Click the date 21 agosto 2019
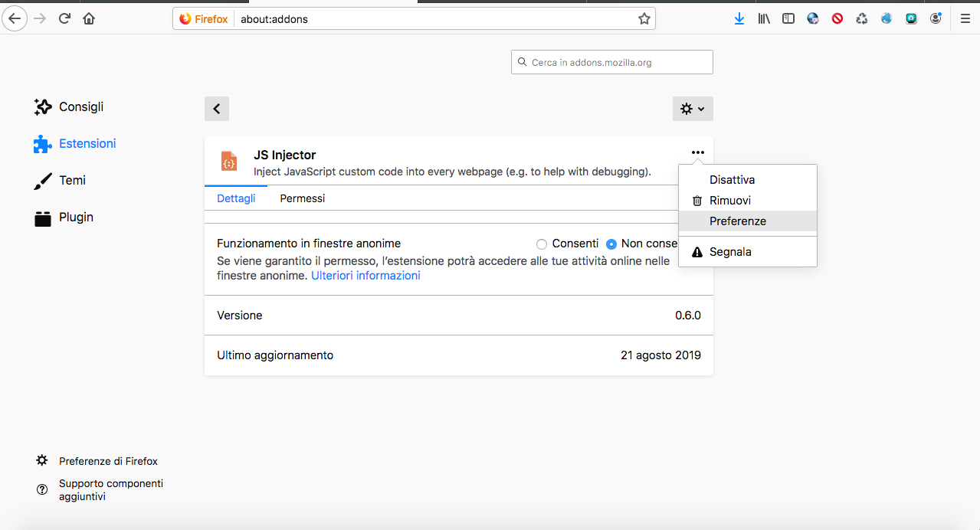 [x=660, y=355]
